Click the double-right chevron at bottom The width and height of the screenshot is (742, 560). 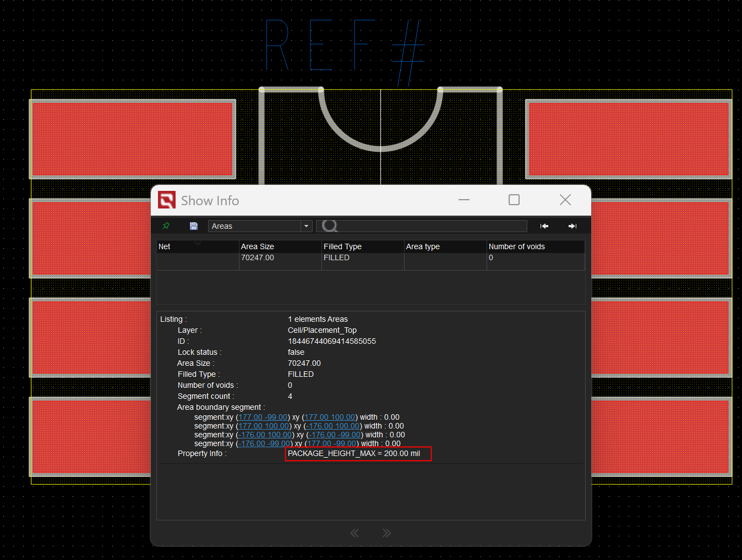click(x=386, y=532)
